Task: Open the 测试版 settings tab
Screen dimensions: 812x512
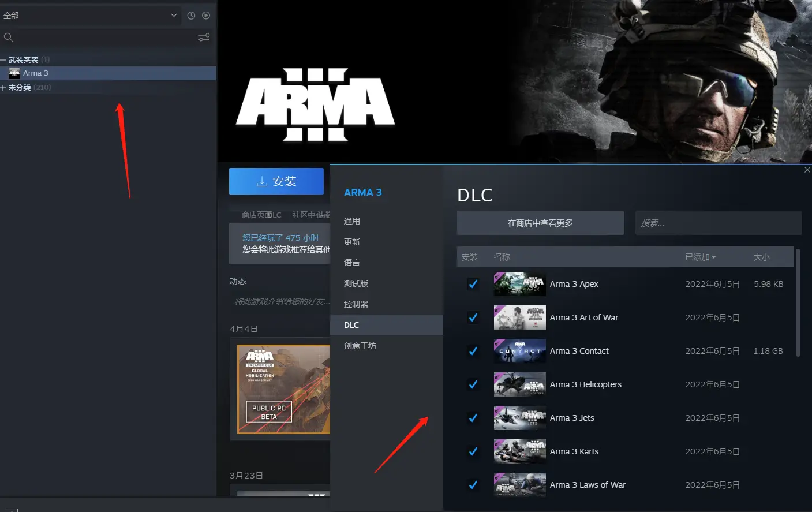Action: tap(387, 283)
